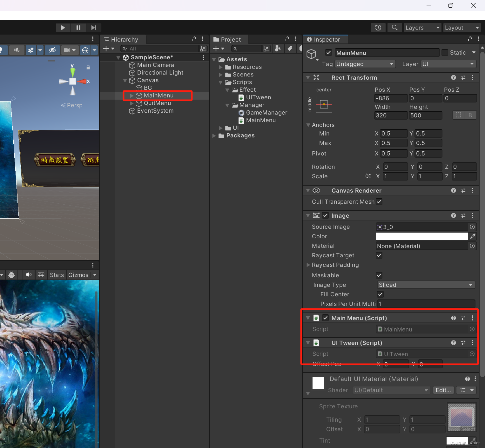Toggle the Raycast Target checkbox
This screenshot has width=485, height=448.
pos(379,255)
